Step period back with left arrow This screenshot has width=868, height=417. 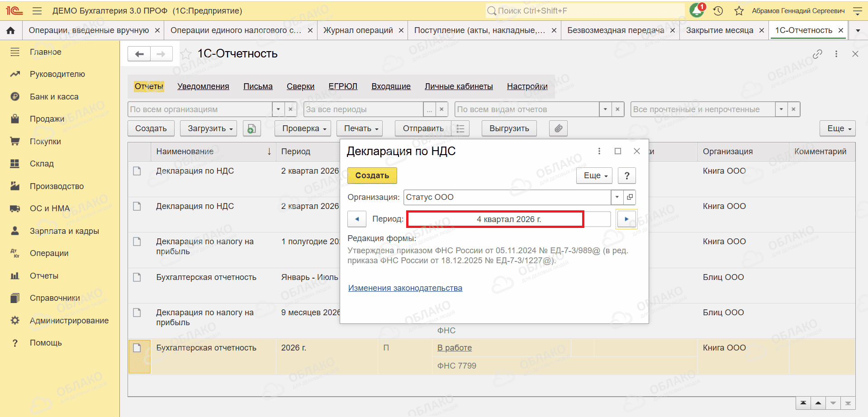[357, 219]
